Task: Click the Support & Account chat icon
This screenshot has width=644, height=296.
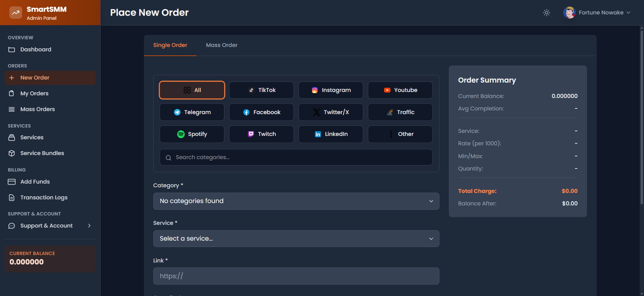Action: point(12,226)
